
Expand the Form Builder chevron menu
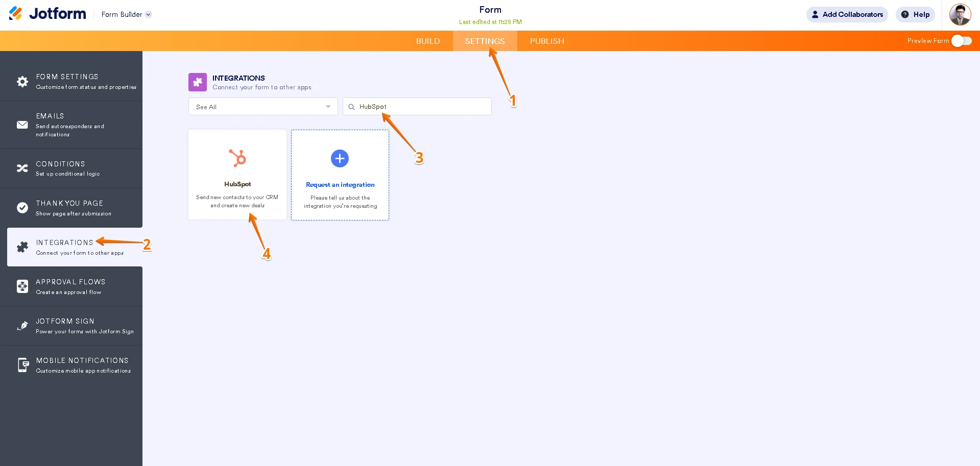148,15
